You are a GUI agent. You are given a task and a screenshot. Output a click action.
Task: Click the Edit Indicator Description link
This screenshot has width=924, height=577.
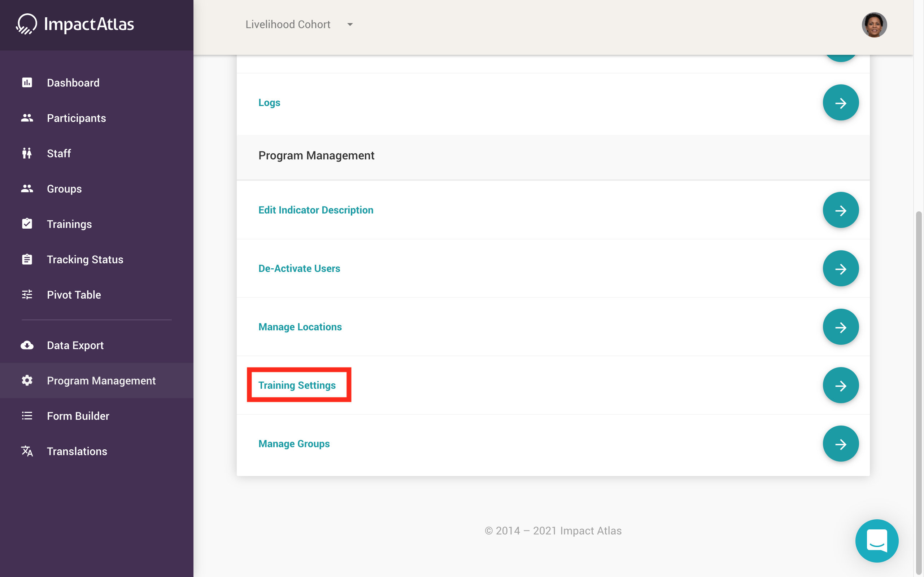tap(316, 210)
